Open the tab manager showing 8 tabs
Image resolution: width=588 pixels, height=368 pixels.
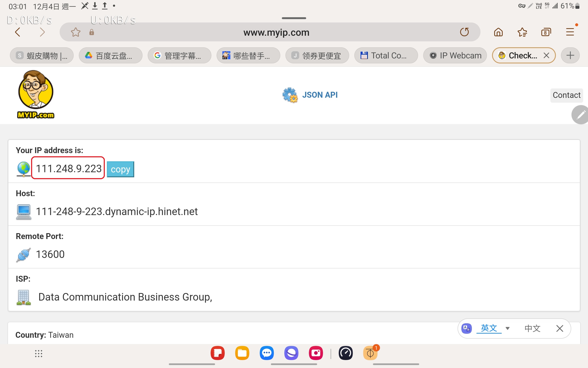[x=546, y=32]
